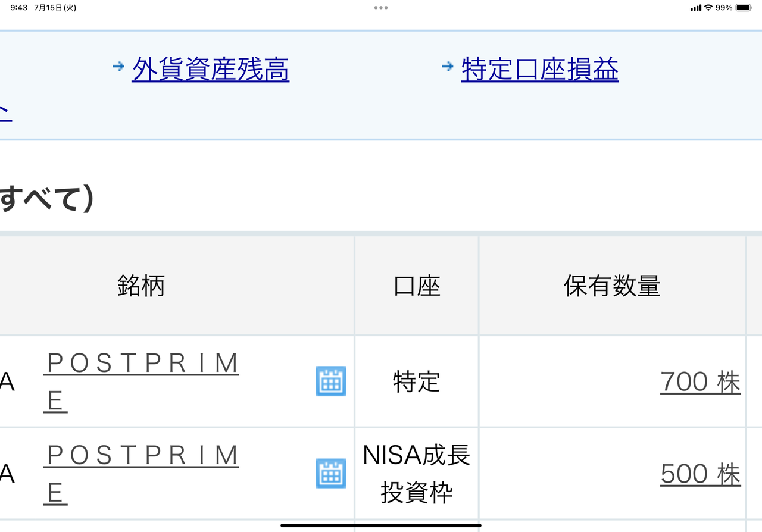
Task: Click the blue arrow icon before 外貨資産残高
Action: [119, 67]
